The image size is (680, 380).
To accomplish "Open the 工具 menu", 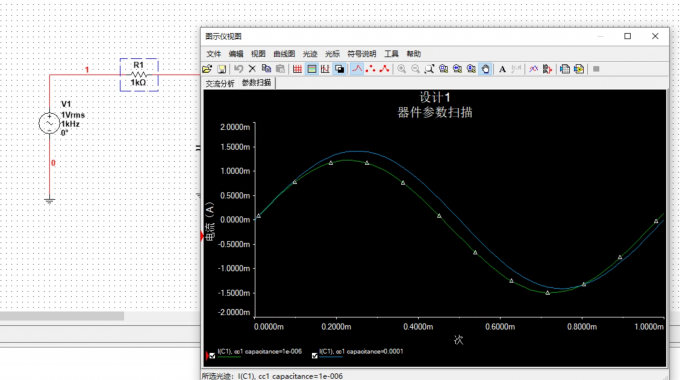I will point(391,54).
